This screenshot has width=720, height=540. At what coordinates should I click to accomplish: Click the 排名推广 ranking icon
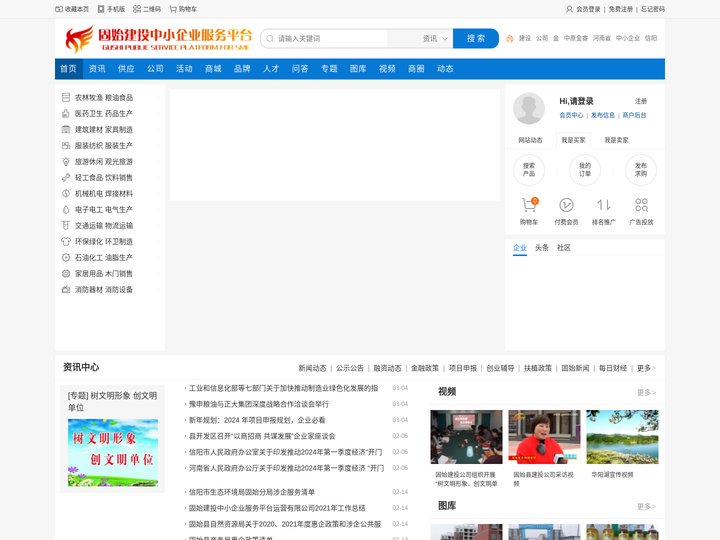[603, 205]
